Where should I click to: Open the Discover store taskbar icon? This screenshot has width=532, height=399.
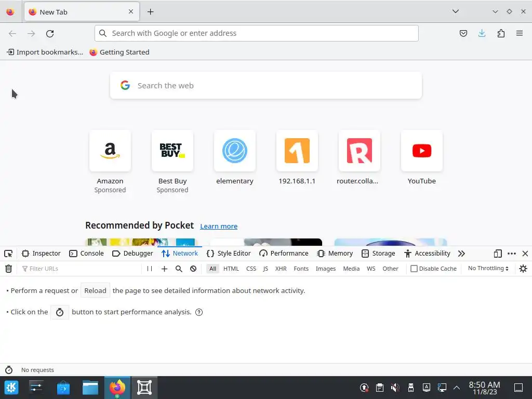pos(63,388)
